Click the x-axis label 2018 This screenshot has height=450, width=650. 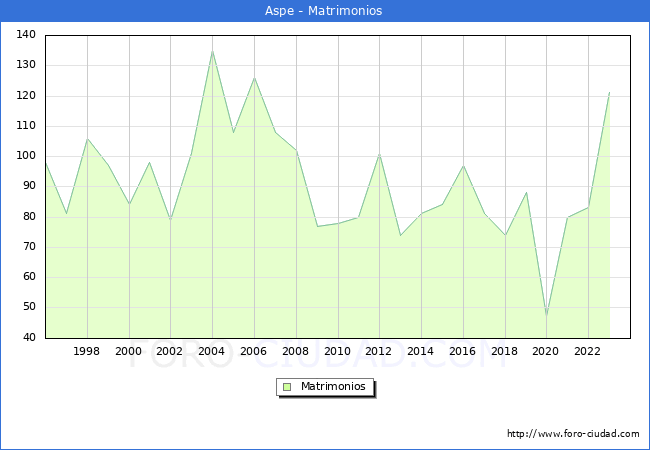pos(504,351)
